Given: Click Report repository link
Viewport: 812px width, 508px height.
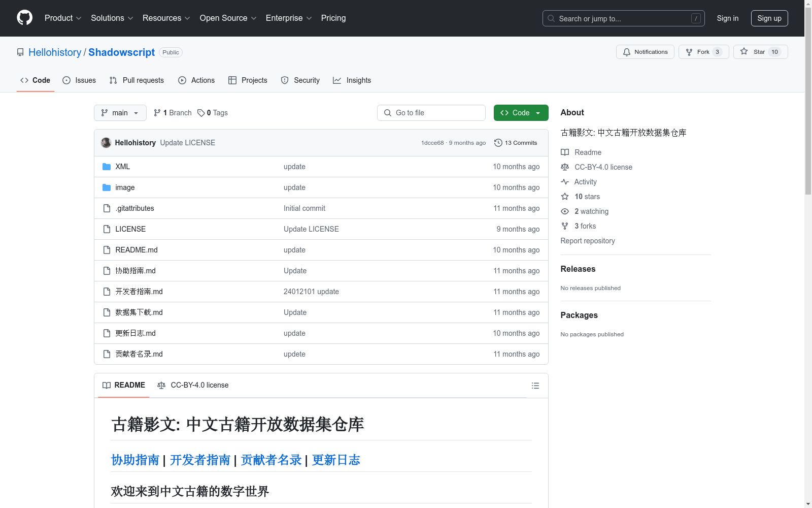Looking at the screenshot, I should point(588,241).
